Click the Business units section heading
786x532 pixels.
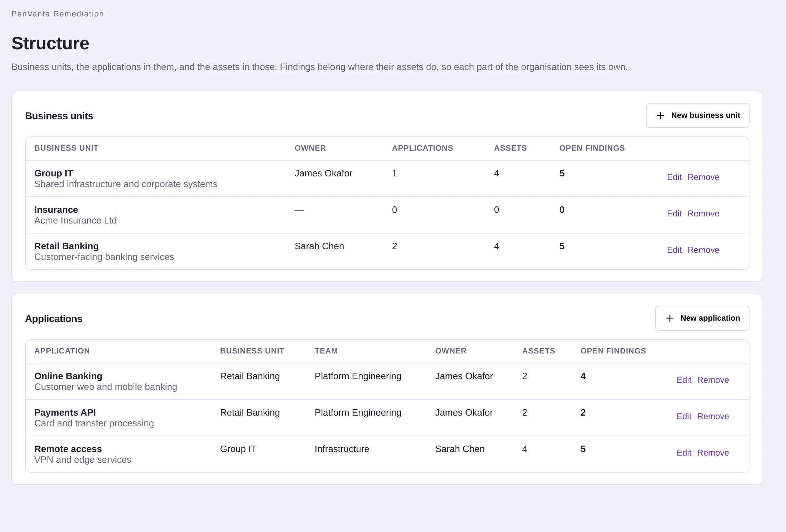(59, 116)
